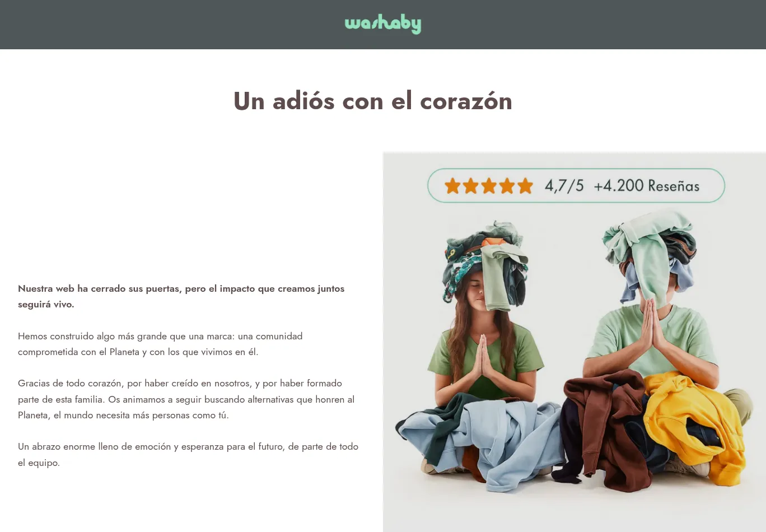Click the fifth orange rating star

[x=525, y=186]
